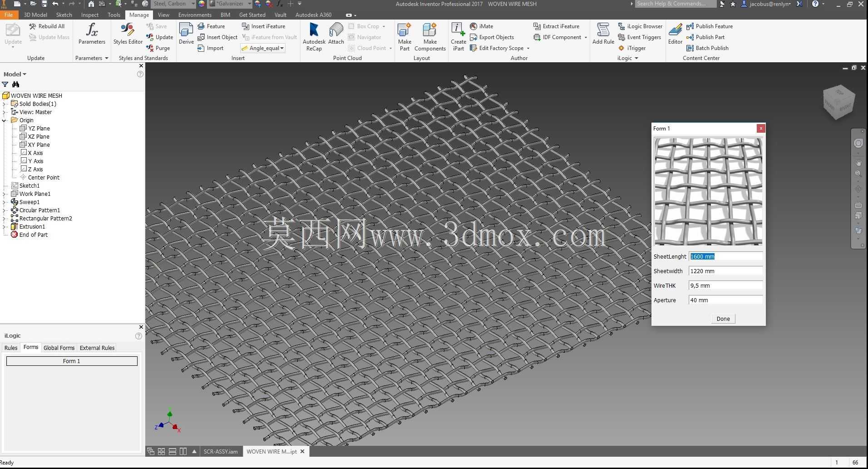Viewport: 868px width, 469px height.
Task: Click the Aperture input field
Action: click(725, 300)
